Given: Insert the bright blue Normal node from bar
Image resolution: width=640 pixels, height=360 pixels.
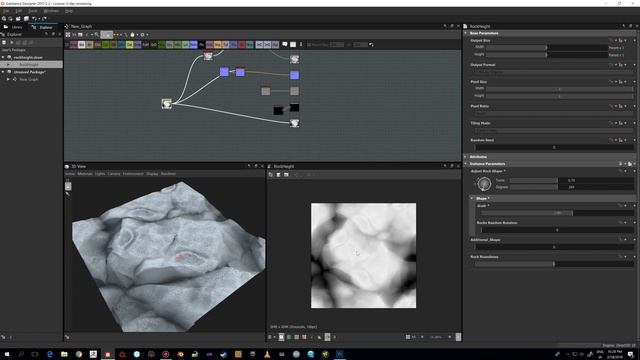Looking at the screenshot, I should 193,44.
